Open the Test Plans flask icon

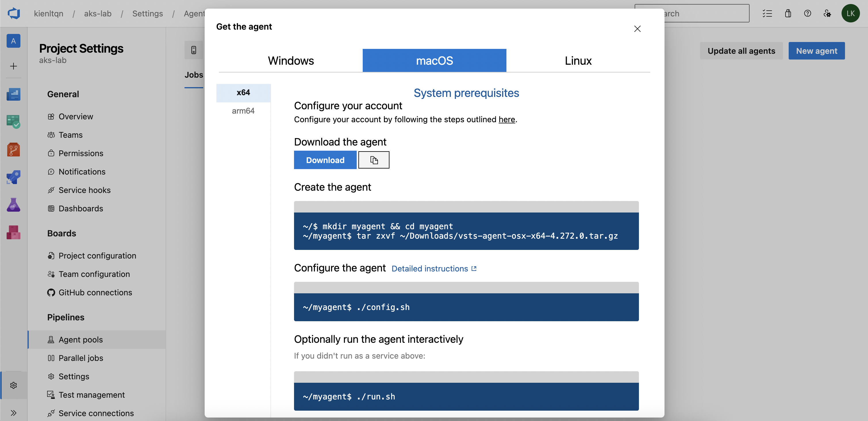pos(14,204)
